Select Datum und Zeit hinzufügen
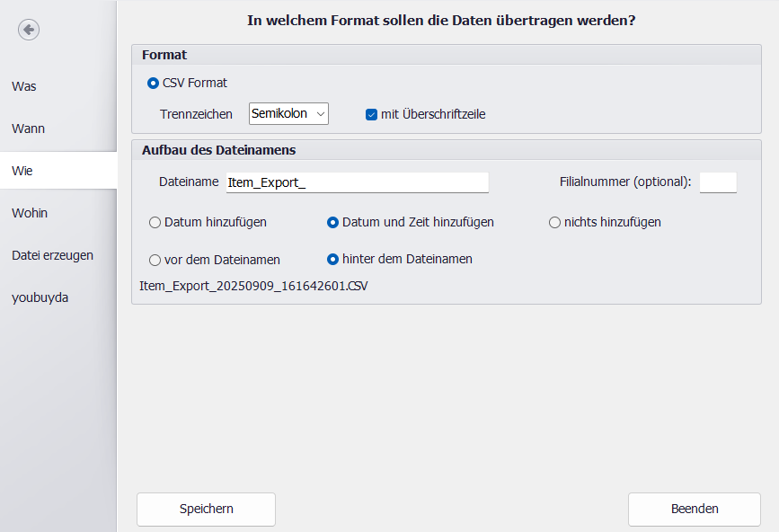The image size is (779, 532). click(x=333, y=222)
